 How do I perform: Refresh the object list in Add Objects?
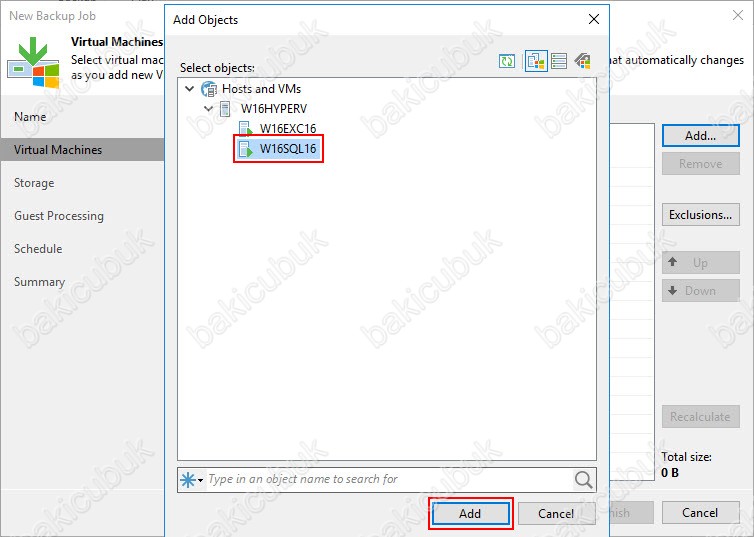(507, 62)
